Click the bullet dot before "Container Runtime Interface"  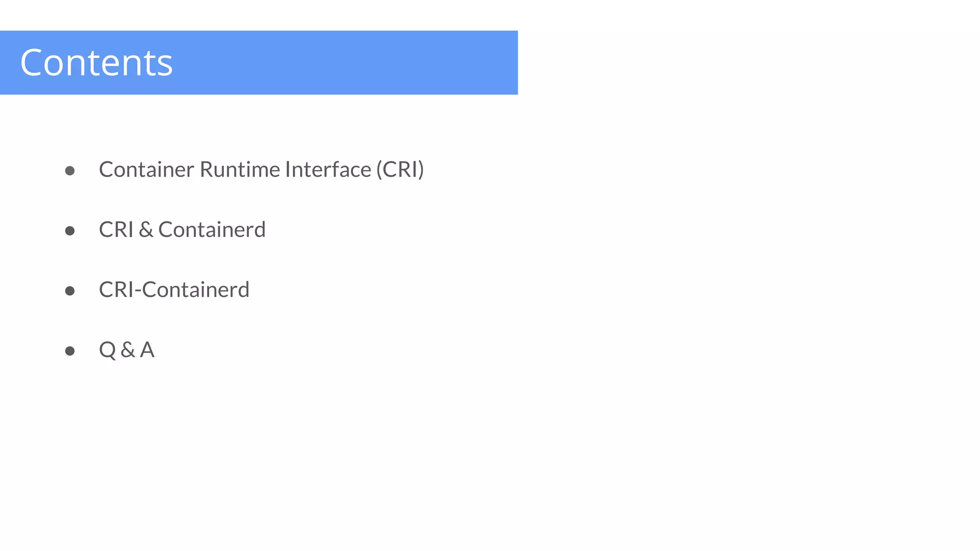click(x=70, y=171)
